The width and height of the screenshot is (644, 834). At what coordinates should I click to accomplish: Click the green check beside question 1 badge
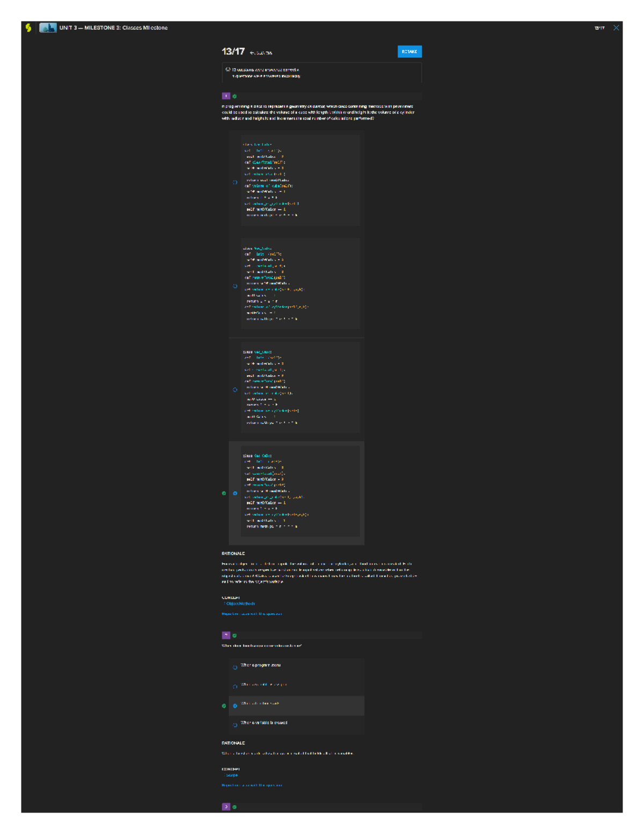235,97
